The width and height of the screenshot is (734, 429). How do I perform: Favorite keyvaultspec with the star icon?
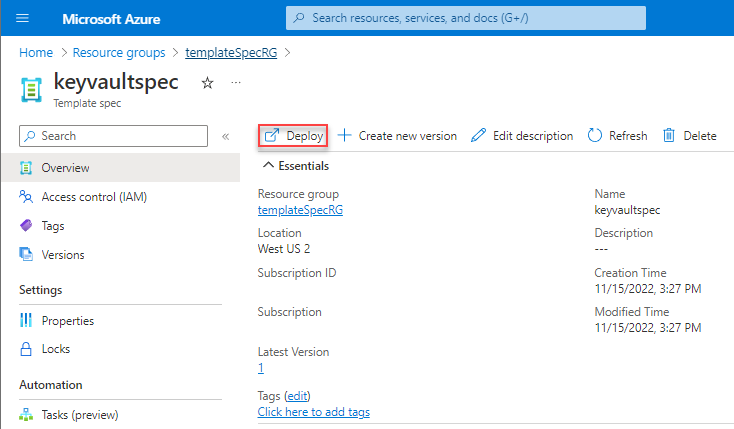point(207,84)
